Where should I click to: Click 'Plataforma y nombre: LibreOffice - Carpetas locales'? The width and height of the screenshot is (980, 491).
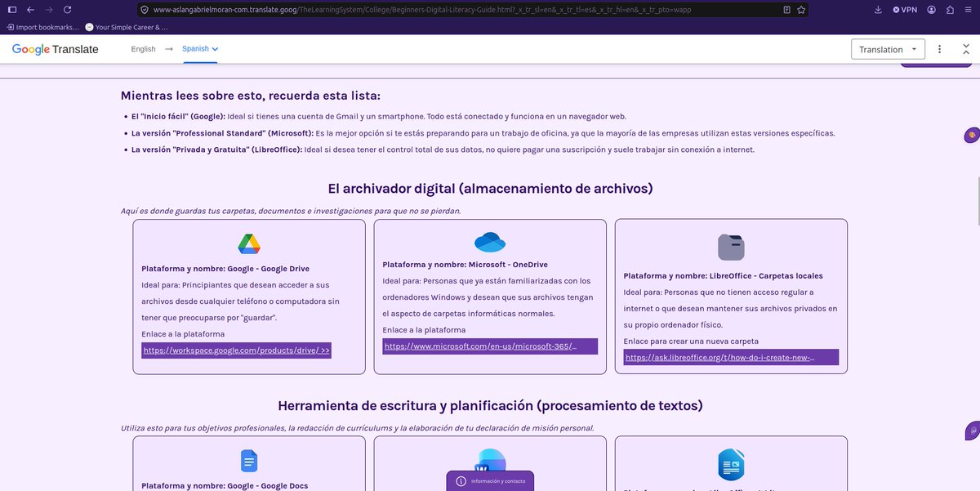tap(723, 275)
